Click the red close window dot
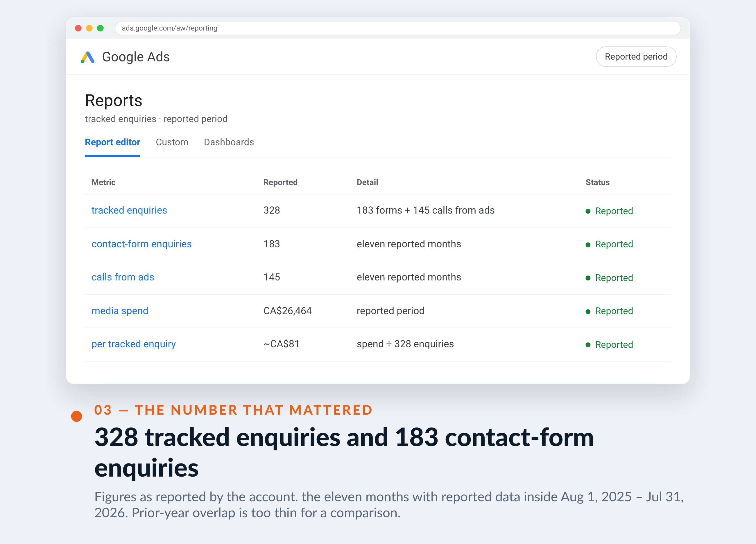Viewport: 756px width, 544px height. click(78, 28)
